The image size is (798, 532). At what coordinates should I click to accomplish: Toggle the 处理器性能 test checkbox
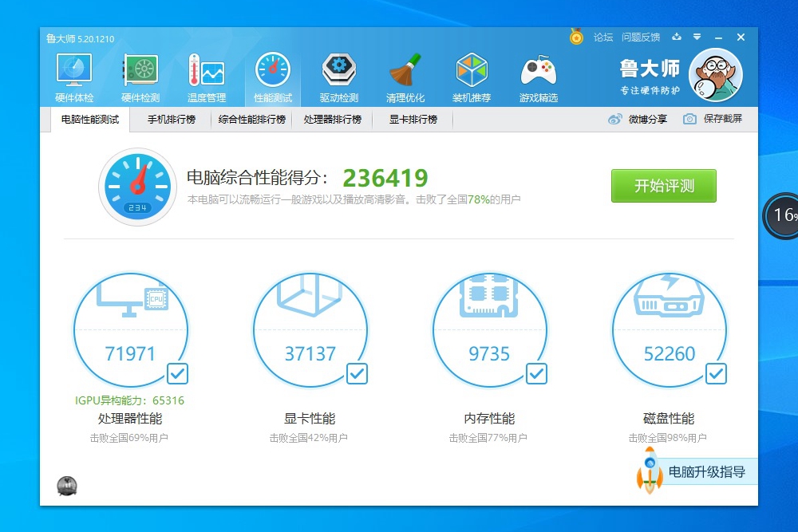[178, 374]
